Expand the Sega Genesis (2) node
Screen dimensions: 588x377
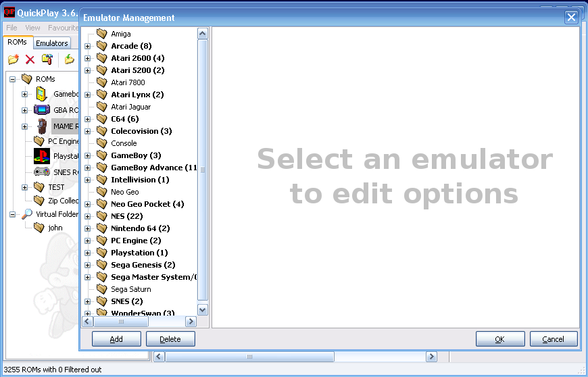click(87, 265)
